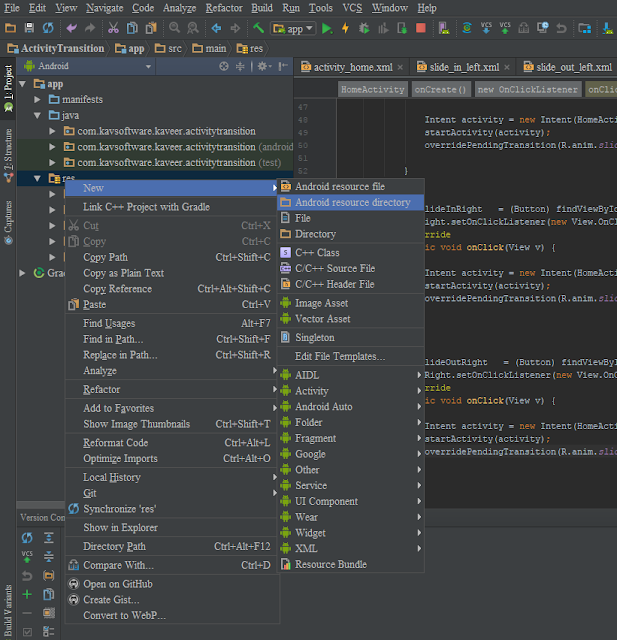Click the Project panel settings gear icon
Screen dimensions: 617x640
coord(263,67)
